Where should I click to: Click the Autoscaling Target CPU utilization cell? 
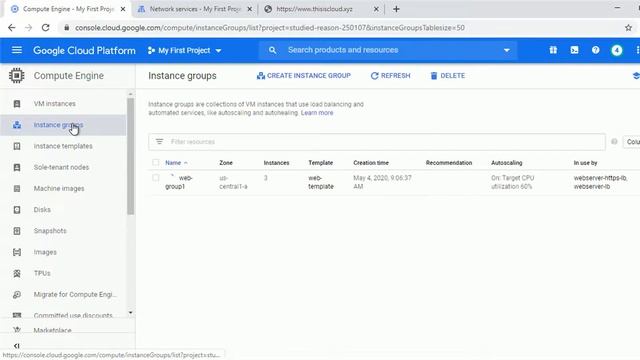coord(512,182)
